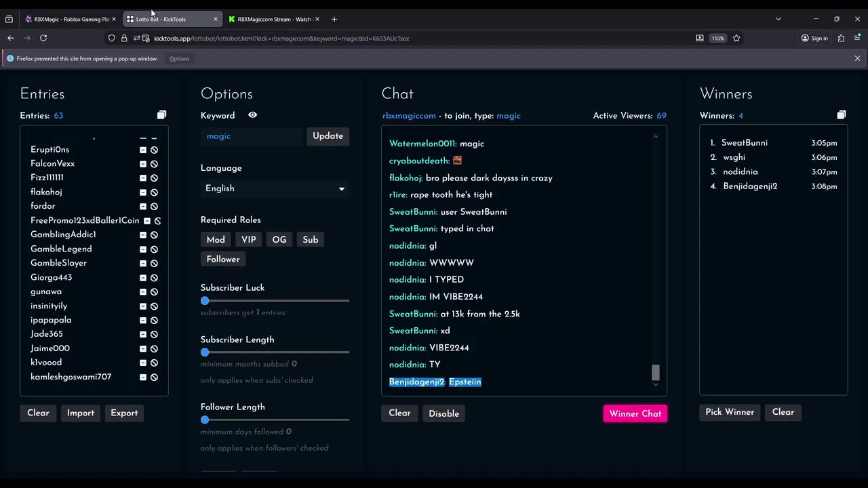Viewport: 868px width, 488px height.
Task: Click Sign in in Firefox toolbar
Action: [x=814, y=38]
